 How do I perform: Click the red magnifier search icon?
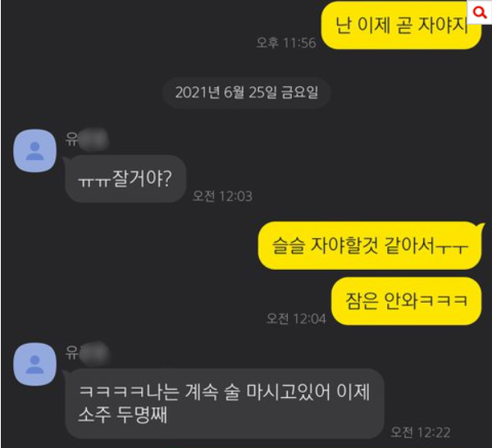click(x=479, y=12)
